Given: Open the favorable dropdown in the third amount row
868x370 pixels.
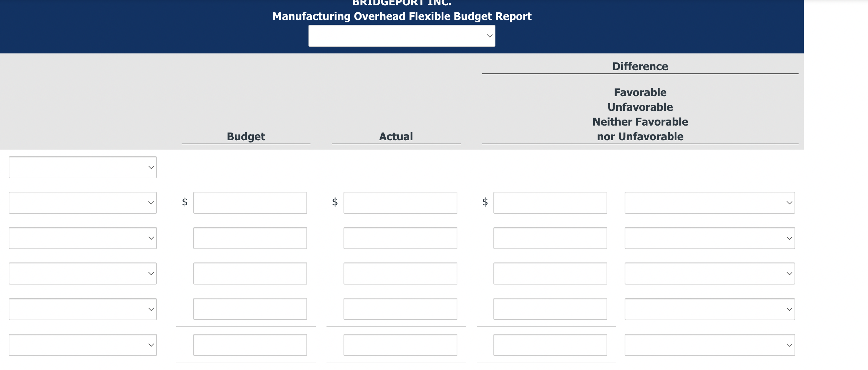Looking at the screenshot, I should pos(710,273).
